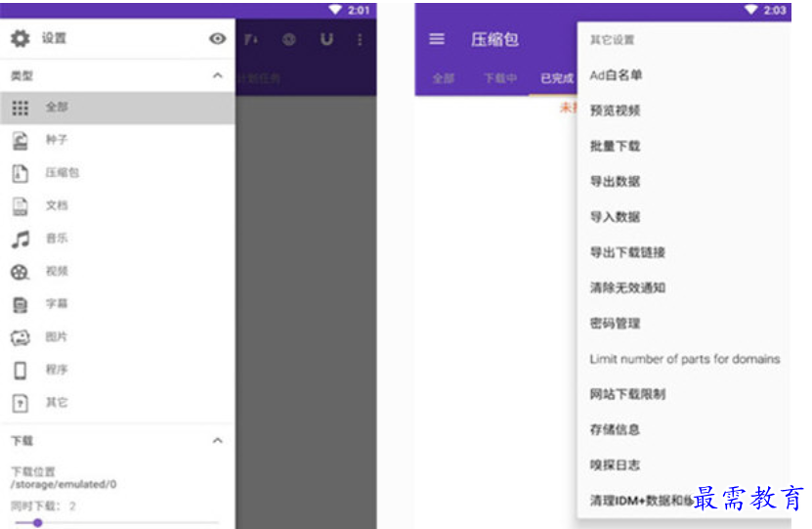Choose the 图片 category label
The image size is (812, 529).
57,336
